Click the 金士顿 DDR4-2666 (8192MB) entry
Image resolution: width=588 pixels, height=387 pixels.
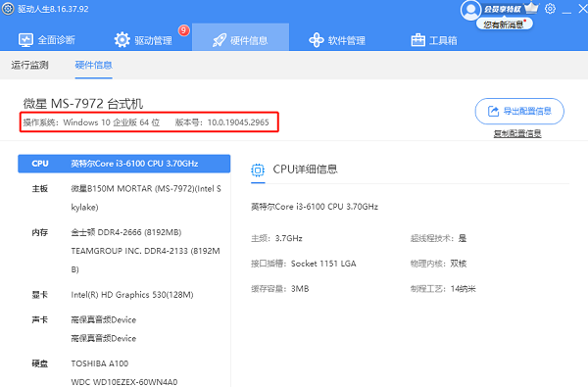(x=126, y=232)
